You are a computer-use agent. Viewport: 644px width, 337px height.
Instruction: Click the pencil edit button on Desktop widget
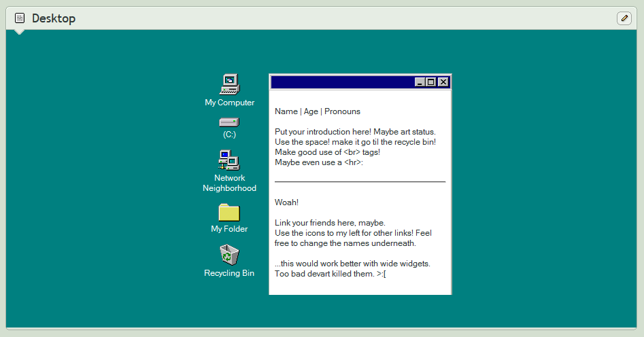pyautogui.click(x=624, y=18)
